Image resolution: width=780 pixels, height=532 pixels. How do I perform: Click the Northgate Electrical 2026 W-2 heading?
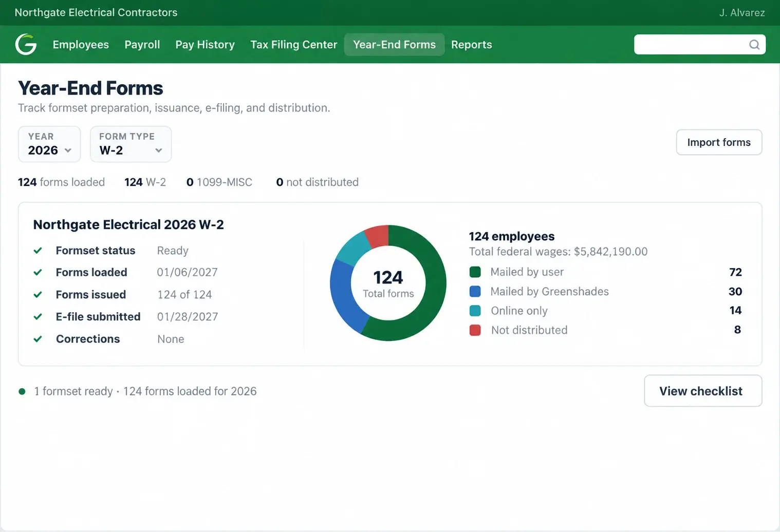coord(128,224)
